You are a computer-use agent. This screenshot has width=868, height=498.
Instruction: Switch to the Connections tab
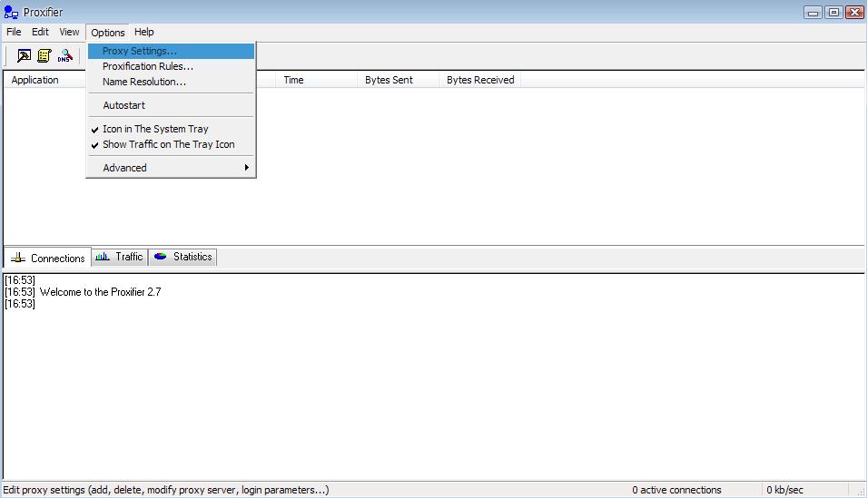pyautogui.click(x=47, y=258)
